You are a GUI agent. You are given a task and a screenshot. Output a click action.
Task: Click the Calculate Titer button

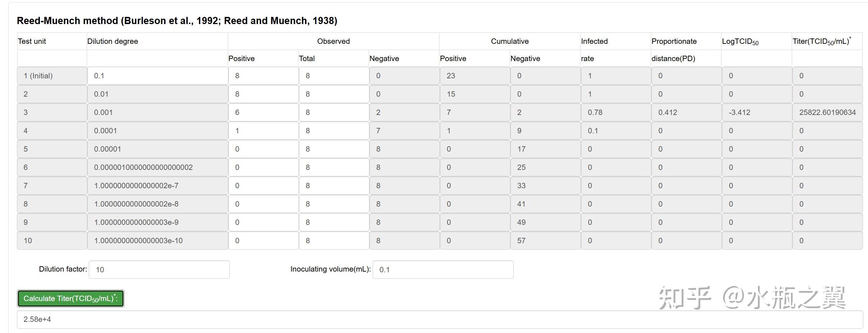click(71, 299)
